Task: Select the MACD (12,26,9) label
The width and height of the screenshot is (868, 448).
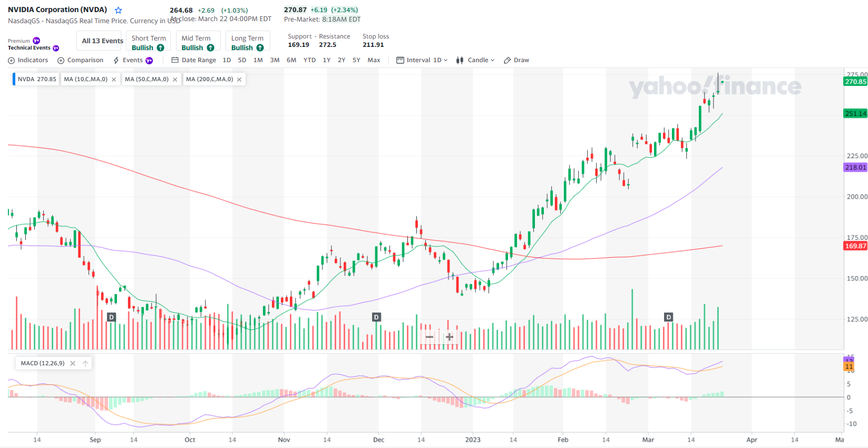Action: click(x=43, y=363)
